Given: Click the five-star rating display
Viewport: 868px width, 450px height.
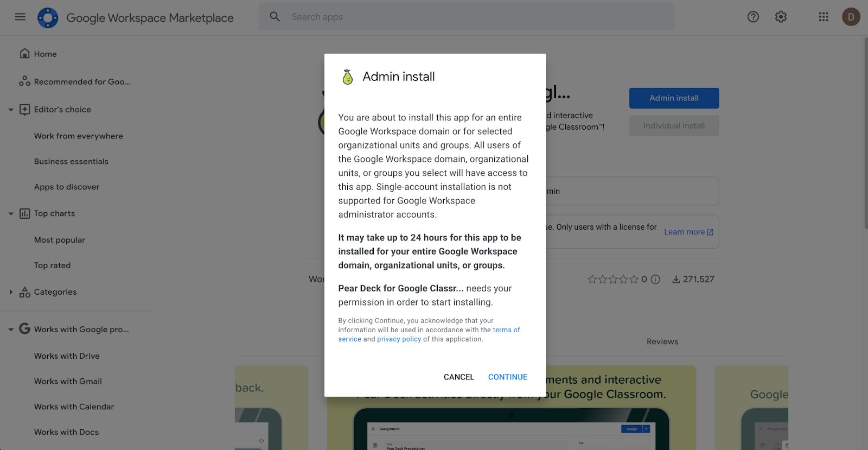Looking at the screenshot, I should point(613,280).
